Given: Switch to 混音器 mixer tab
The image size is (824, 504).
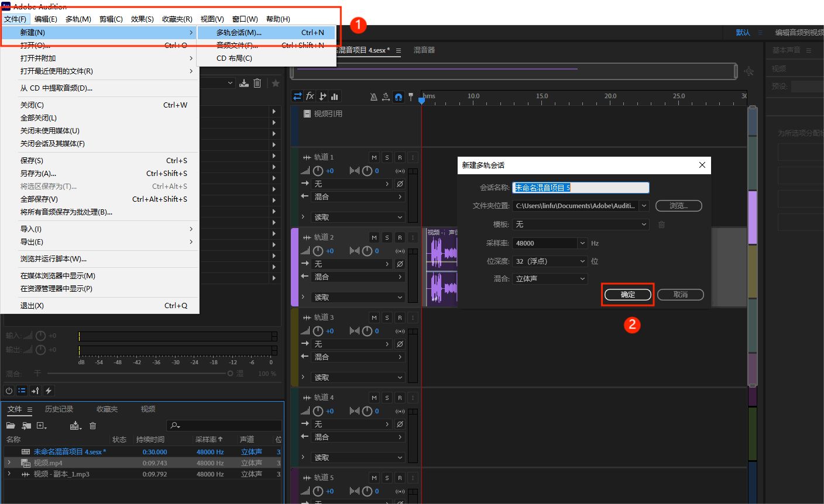Looking at the screenshot, I should click(x=424, y=50).
